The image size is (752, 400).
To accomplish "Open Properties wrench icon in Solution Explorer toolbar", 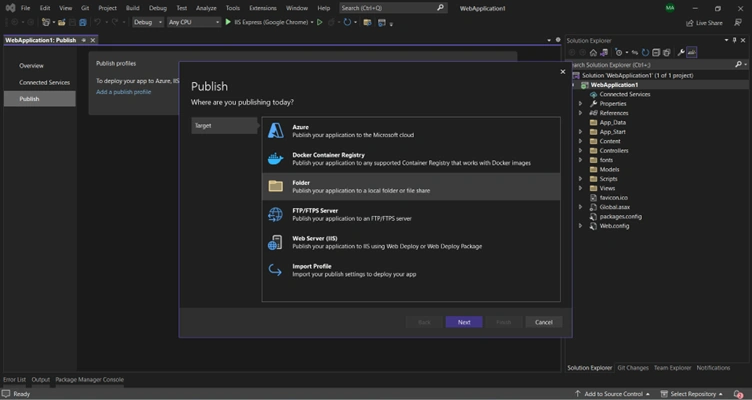I will [x=681, y=52].
